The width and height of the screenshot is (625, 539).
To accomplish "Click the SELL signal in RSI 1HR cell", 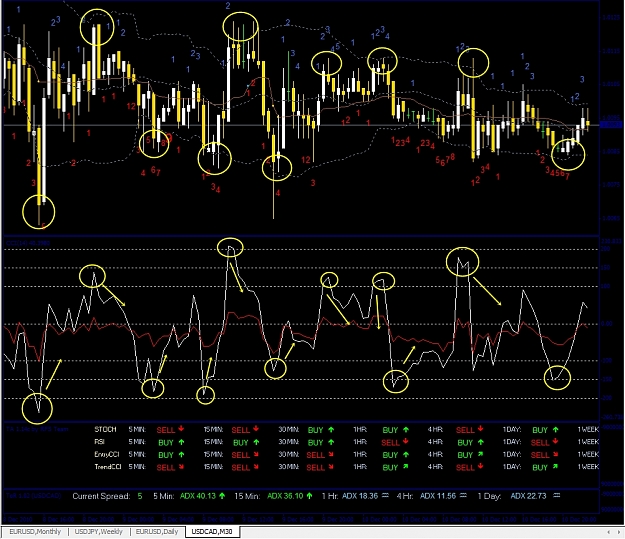I will pyautogui.click(x=390, y=443).
